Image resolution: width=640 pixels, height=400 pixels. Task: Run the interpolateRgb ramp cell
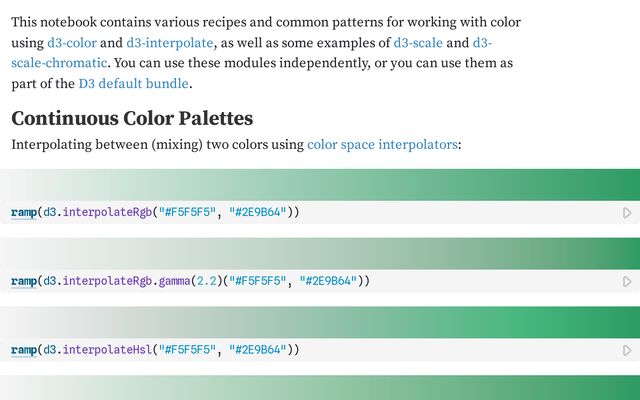[x=627, y=213]
